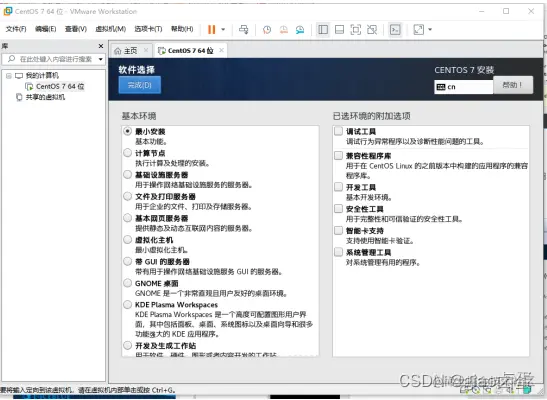The height and width of the screenshot is (400, 547).
Task: Open the dropdown arrow next to pause
Action: coord(223,30)
